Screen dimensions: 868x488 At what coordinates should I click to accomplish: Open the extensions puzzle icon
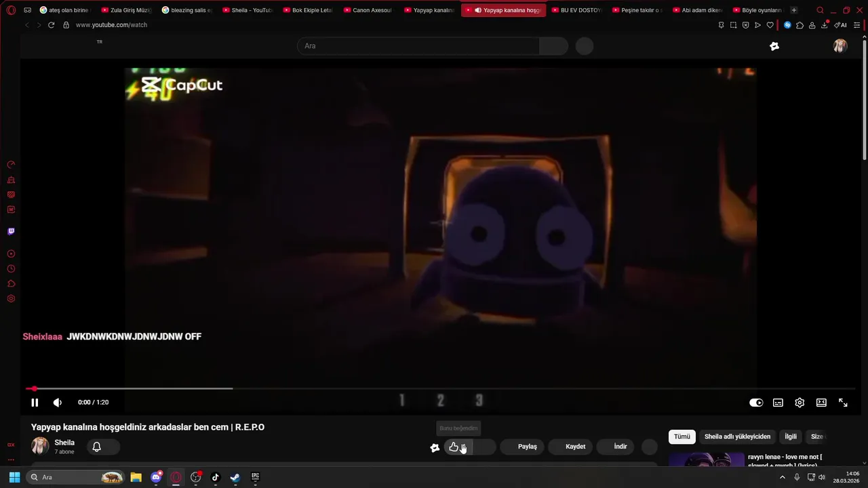pos(800,25)
